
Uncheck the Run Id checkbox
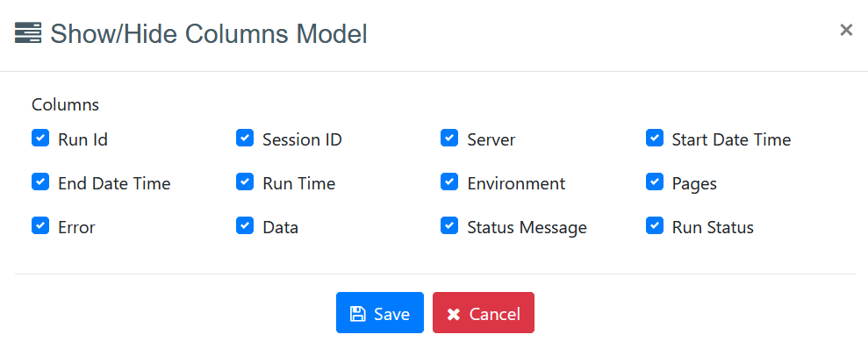click(x=39, y=139)
